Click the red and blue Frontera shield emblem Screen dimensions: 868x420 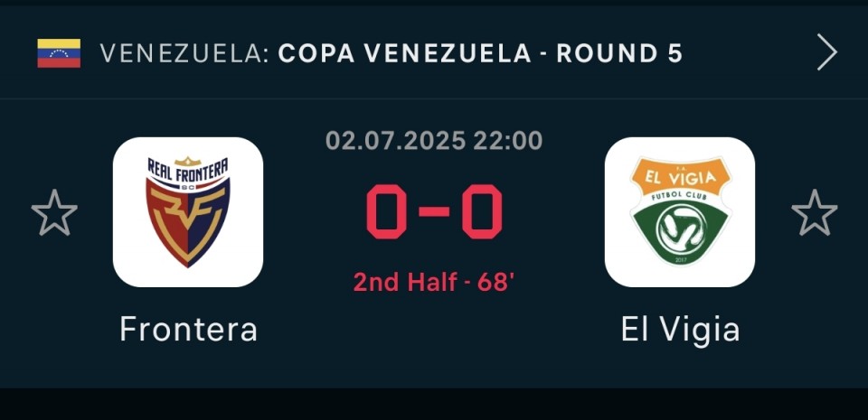click(188, 223)
